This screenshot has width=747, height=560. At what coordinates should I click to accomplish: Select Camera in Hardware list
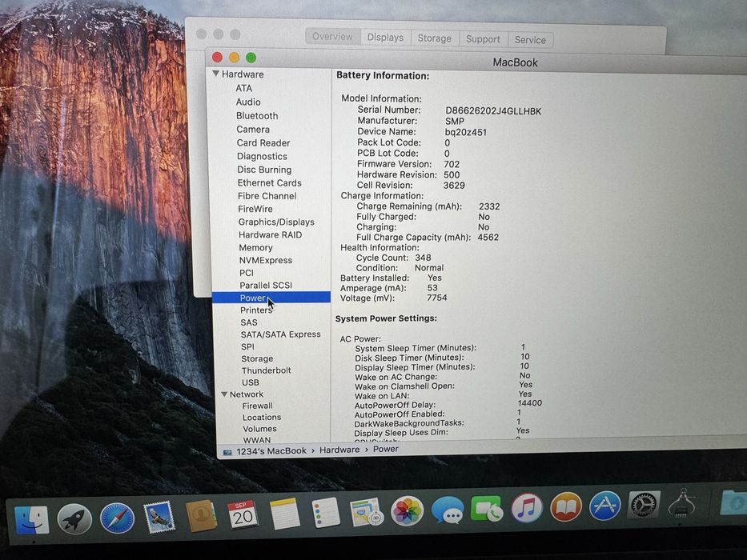[253, 130]
